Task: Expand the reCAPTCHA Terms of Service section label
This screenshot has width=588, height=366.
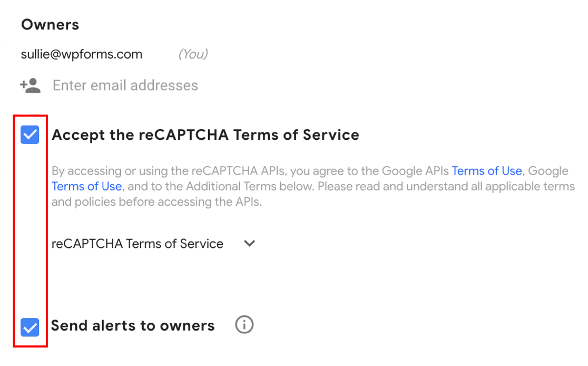Action: pyautogui.click(x=138, y=244)
